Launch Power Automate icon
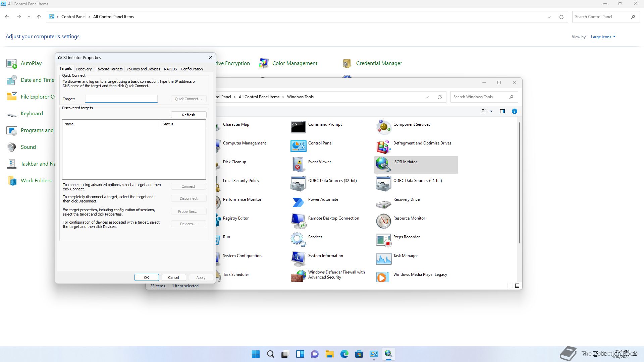This screenshot has width=644, height=362. coord(298,202)
